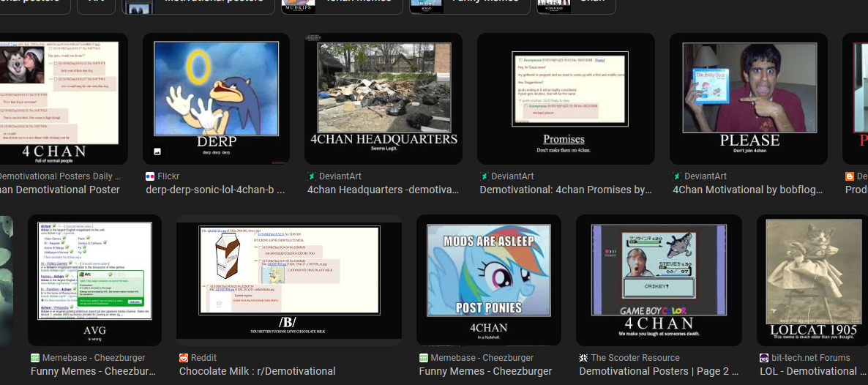The width and height of the screenshot is (868, 385).
Task: Open the 4CHAN 'Full of normal people' poster
Action: (64, 99)
